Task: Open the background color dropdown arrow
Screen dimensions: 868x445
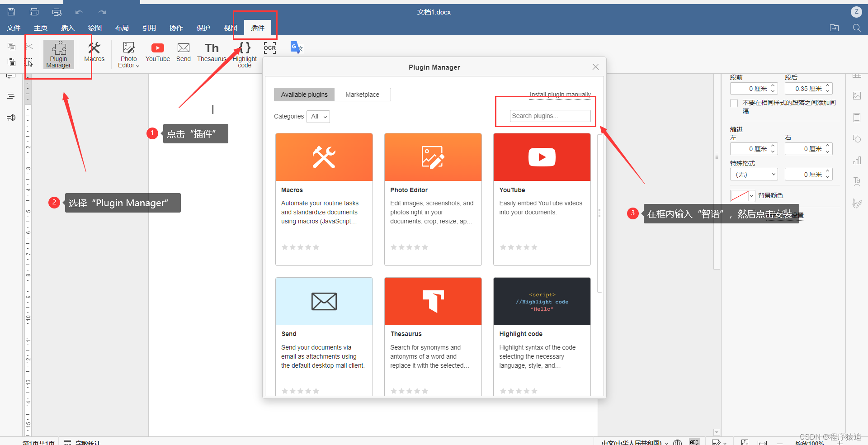Action: [751, 196]
